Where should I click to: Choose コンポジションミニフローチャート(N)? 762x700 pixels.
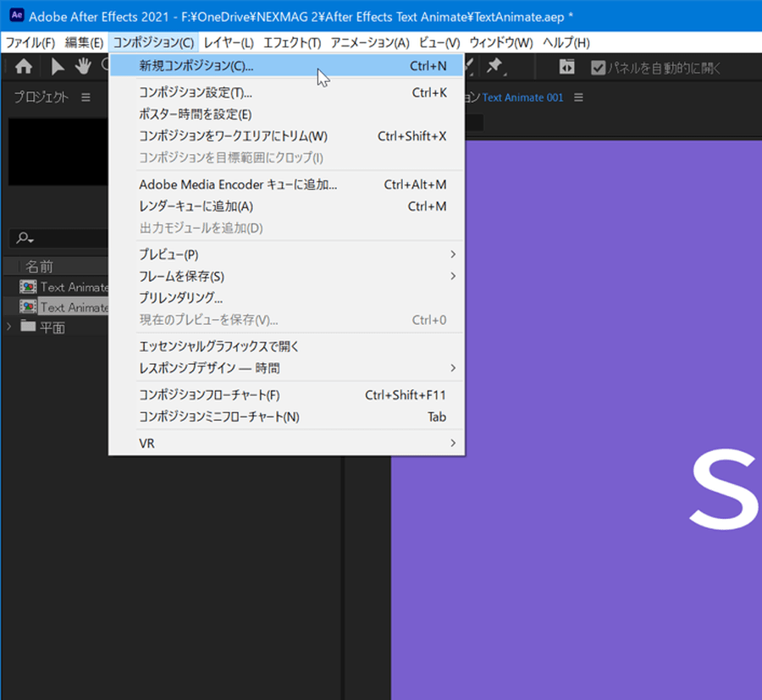(287, 416)
